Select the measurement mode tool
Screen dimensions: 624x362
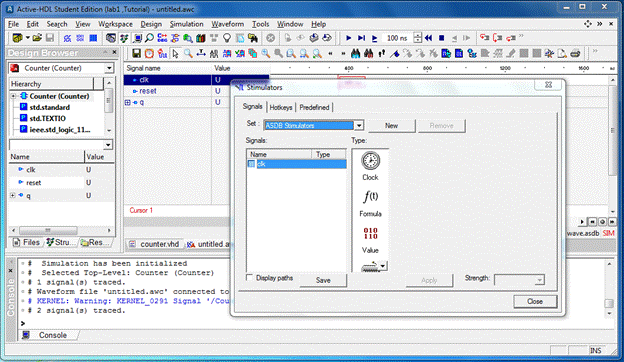[x=201, y=53]
